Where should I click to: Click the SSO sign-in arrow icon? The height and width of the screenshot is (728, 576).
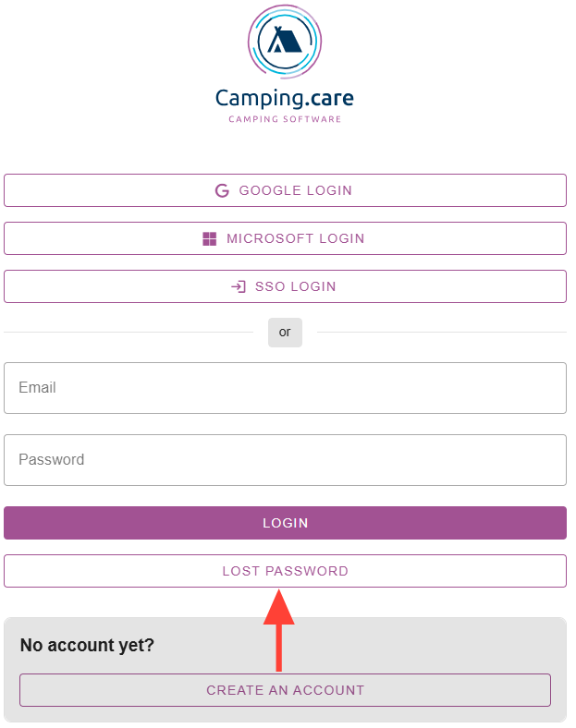point(239,287)
